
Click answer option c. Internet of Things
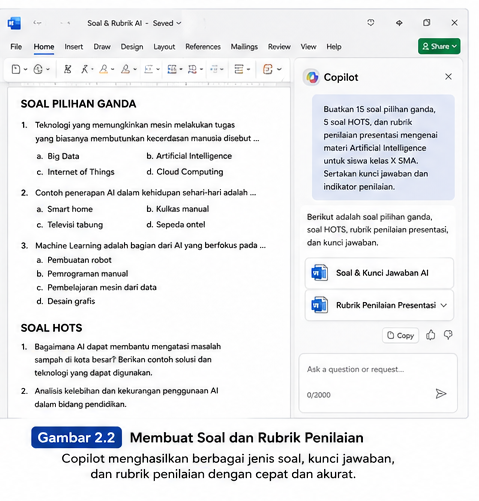pyautogui.click(x=75, y=172)
